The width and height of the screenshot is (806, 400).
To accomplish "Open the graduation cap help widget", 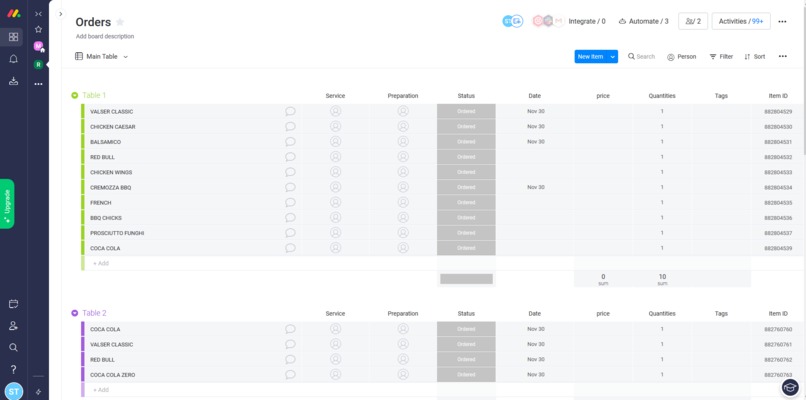I will pos(790,387).
